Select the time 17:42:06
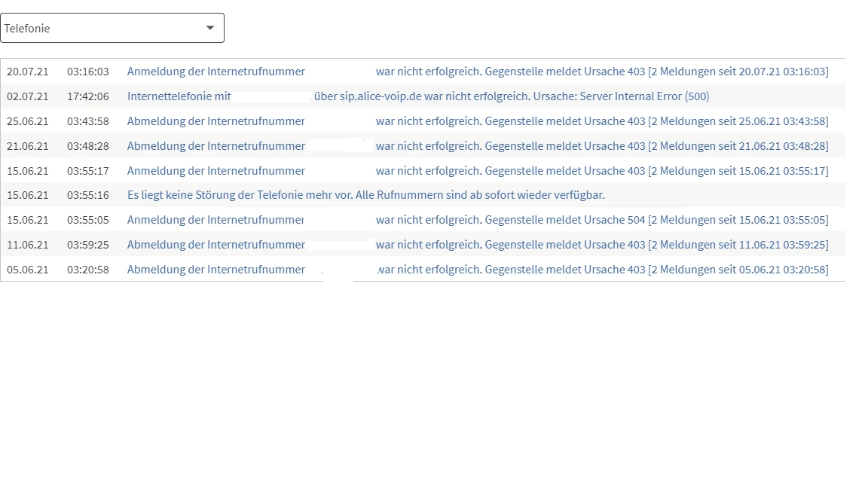 tap(88, 97)
